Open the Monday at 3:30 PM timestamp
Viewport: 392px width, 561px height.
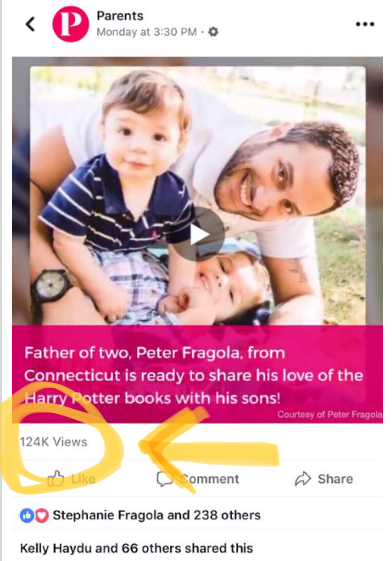click(x=146, y=32)
